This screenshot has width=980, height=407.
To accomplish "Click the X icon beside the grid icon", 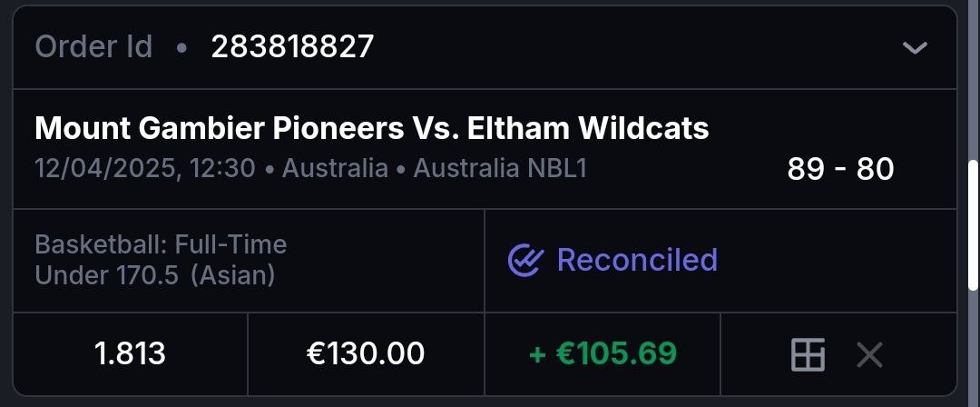I will click(x=869, y=354).
